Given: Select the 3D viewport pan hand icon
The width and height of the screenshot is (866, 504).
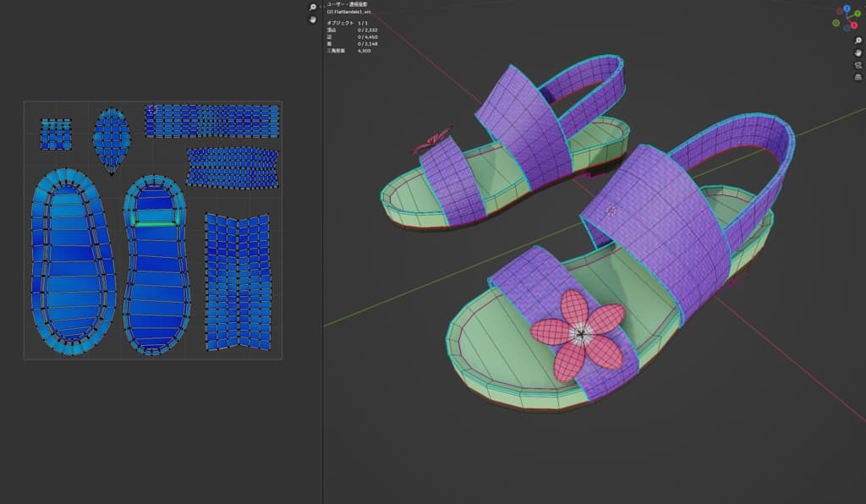Looking at the screenshot, I should click(858, 52).
